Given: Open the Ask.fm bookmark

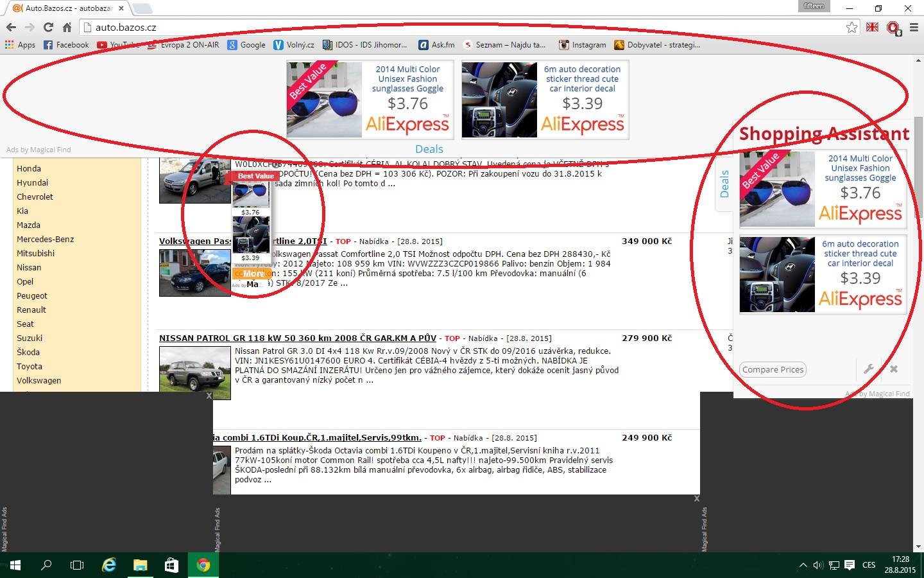Looking at the screenshot, I should (437, 45).
